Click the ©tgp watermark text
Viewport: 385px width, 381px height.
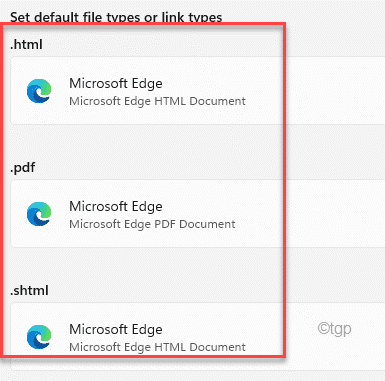[334, 329]
